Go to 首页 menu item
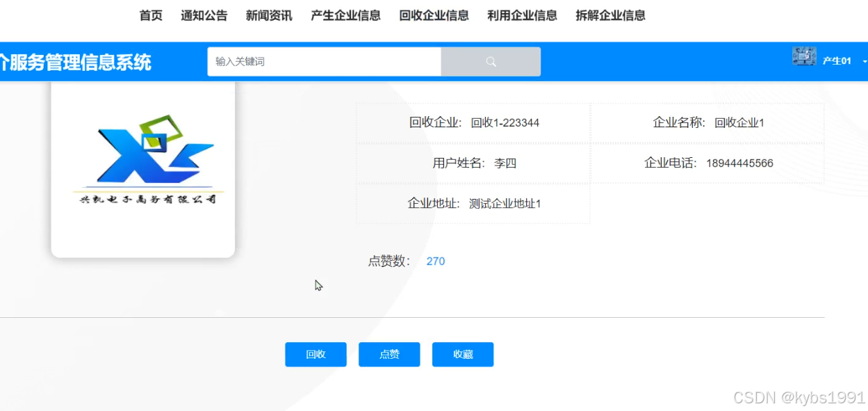868x411 pixels. (x=151, y=15)
